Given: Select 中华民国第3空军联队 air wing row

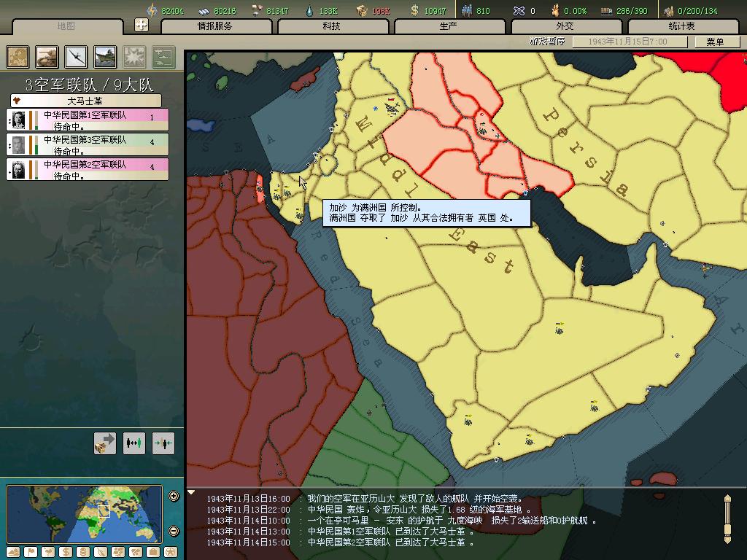Looking at the screenshot, I should click(x=88, y=145).
